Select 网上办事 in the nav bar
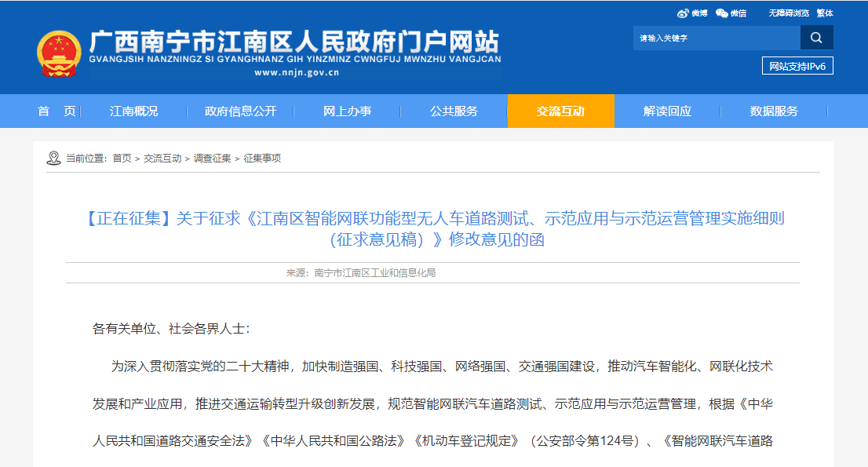This screenshot has width=868, height=467. tap(347, 111)
